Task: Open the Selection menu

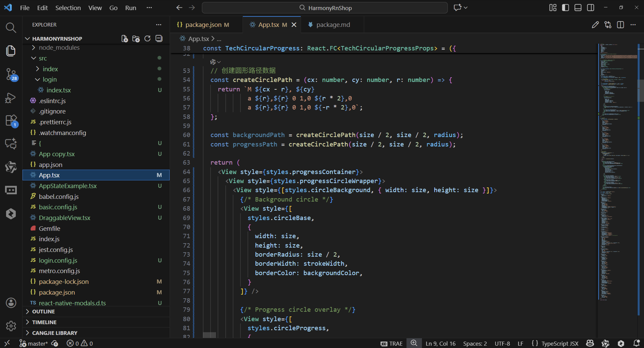Action: (x=68, y=8)
